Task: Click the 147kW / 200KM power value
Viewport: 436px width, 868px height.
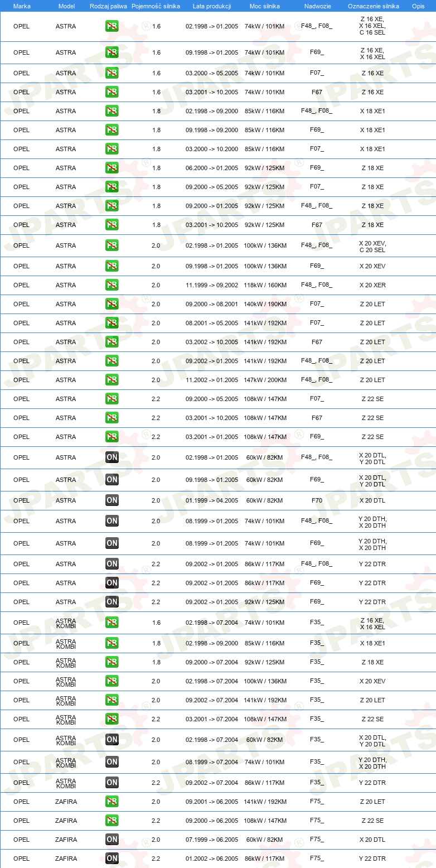Action: tap(264, 380)
